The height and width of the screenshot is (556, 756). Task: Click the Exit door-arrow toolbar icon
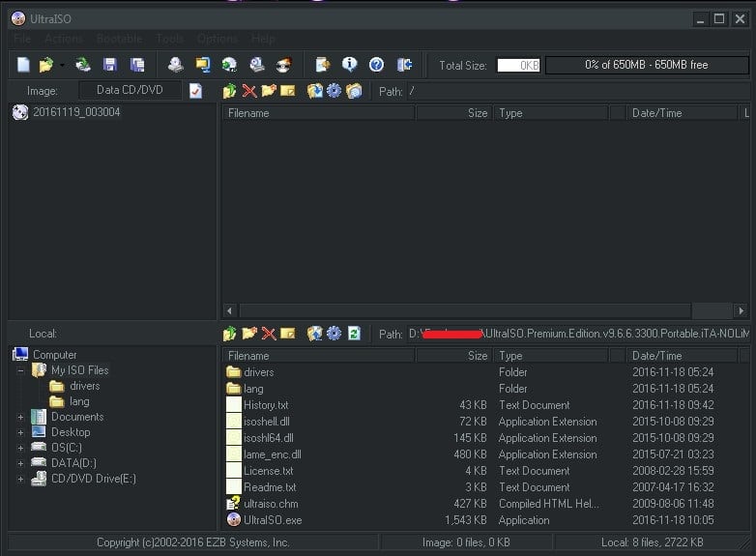point(404,64)
